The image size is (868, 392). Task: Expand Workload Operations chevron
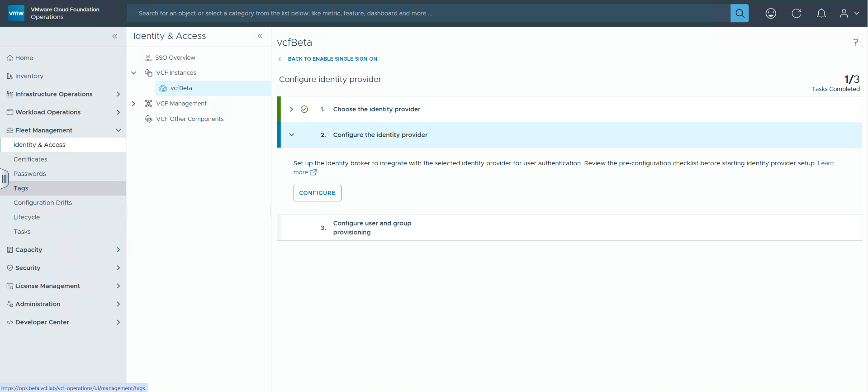tap(119, 112)
